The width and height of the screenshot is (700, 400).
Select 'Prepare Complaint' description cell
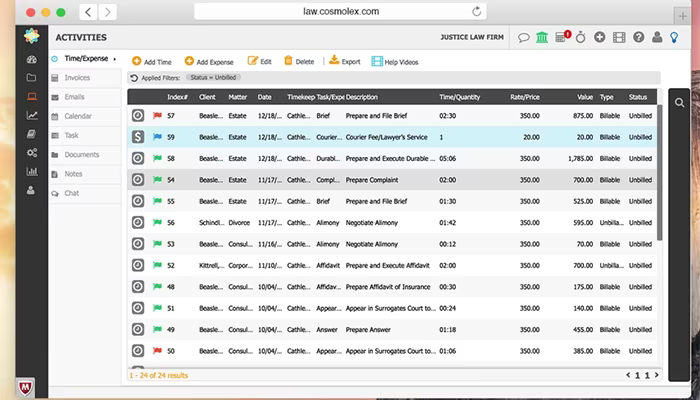(371, 180)
